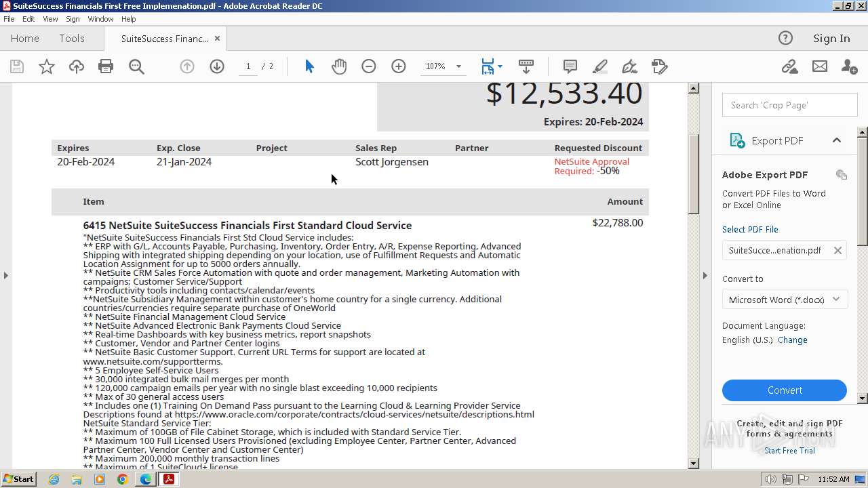Image resolution: width=868 pixels, height=488 pixels.
Task: Select the Highlight text tool
Action: pos(600,66)
